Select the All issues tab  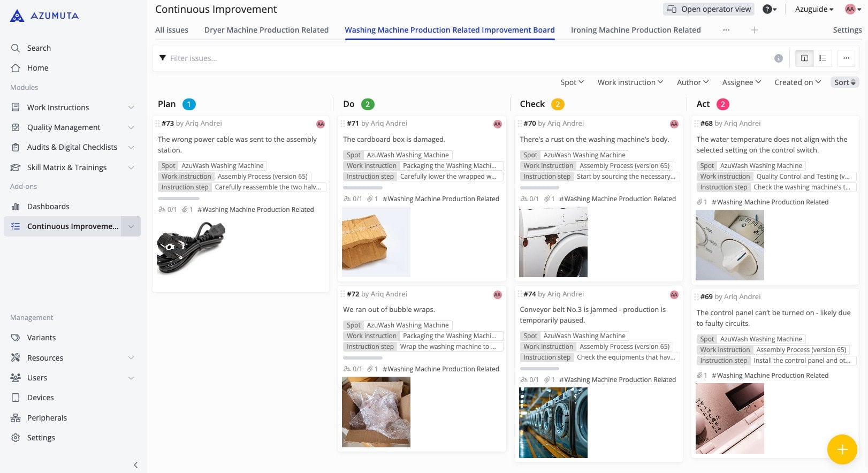tap(171, 30)
